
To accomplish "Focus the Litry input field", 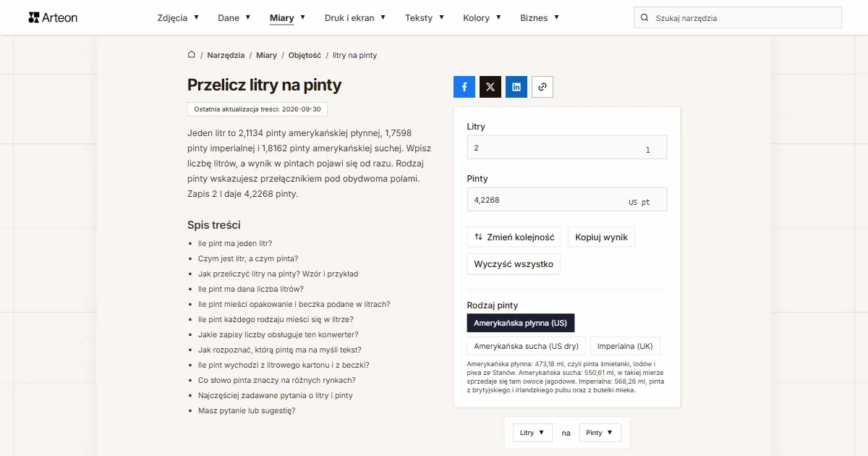I will (567, 148).
